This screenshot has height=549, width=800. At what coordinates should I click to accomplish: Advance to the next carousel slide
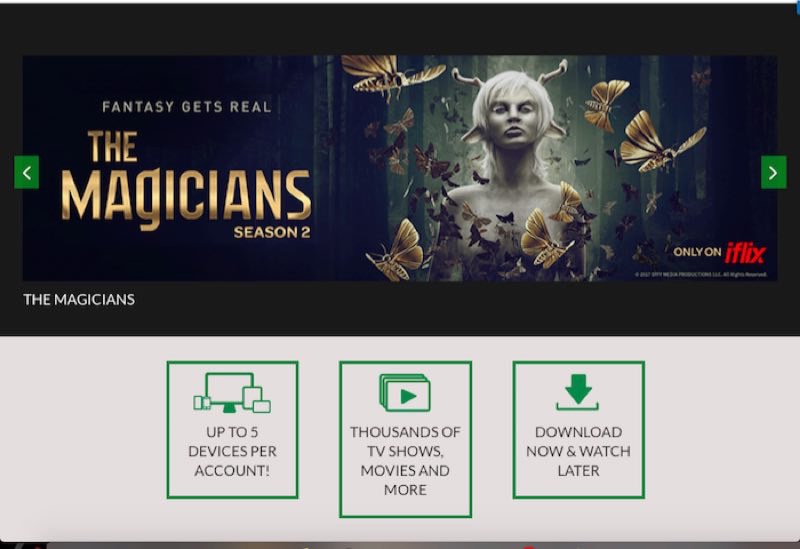[x=773, y=172]
